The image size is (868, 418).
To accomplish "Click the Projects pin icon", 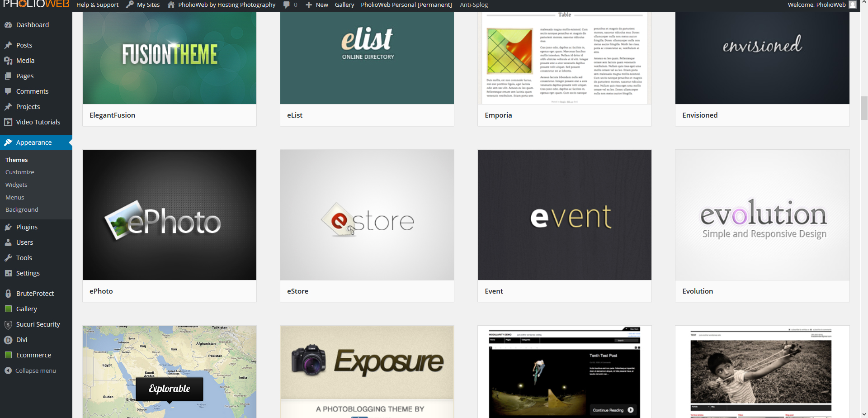I will pos(8,107).
